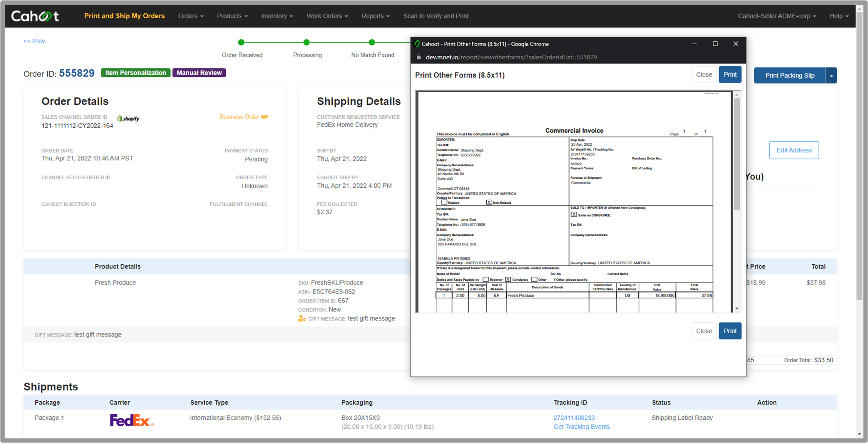Screen dimensions: 868x443
Task: Minimize the Print Other Forms popup window
Action: [695, 44]
